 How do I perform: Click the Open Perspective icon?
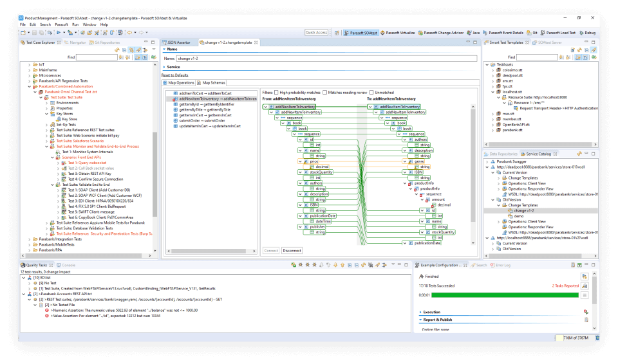[x=337, y=33]
